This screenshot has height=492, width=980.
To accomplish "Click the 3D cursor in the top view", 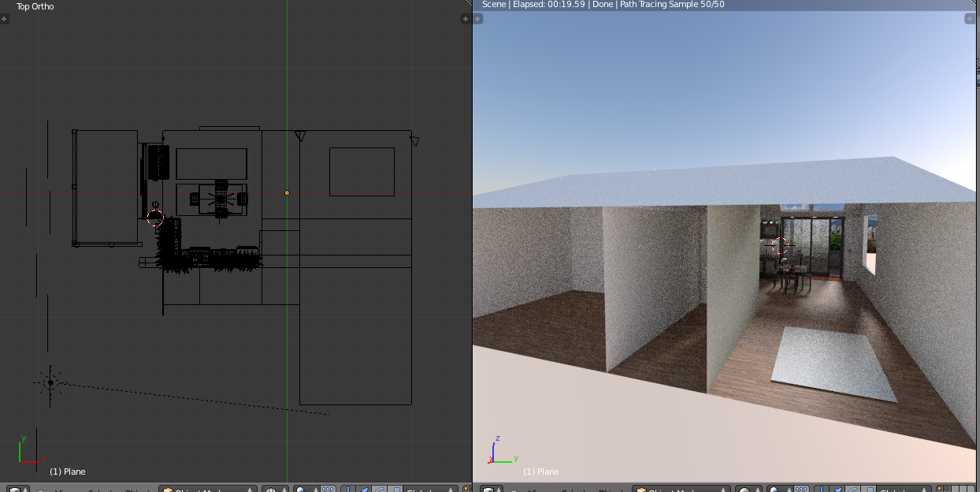I will point(155,218).
